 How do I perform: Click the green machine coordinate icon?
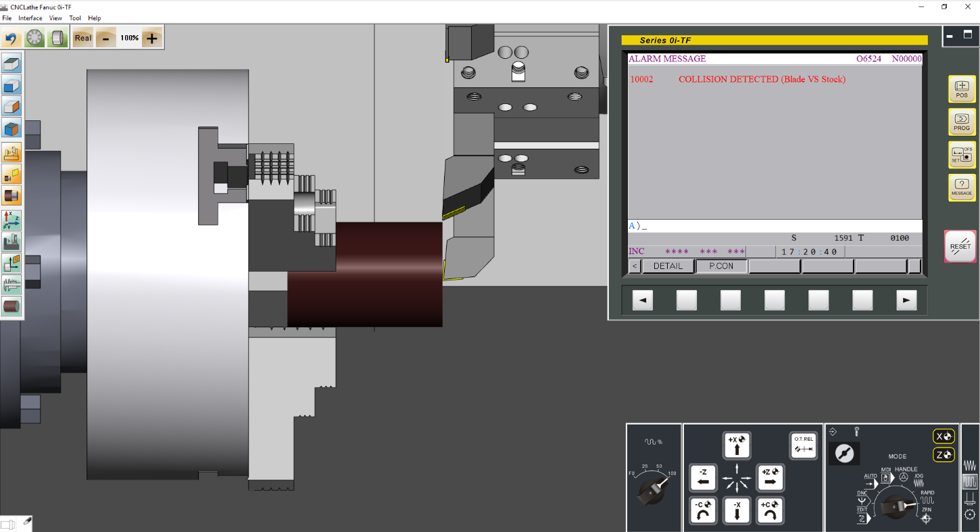[x=12, y=241]
